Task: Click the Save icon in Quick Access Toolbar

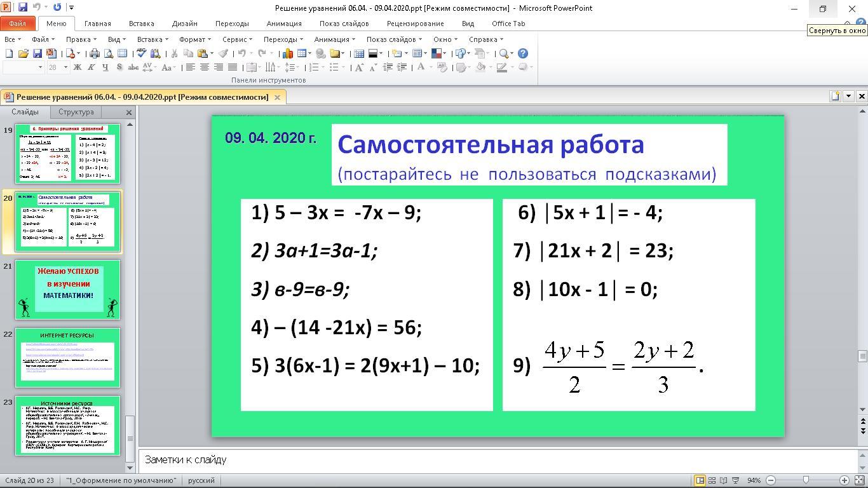Action: [23, 8]
